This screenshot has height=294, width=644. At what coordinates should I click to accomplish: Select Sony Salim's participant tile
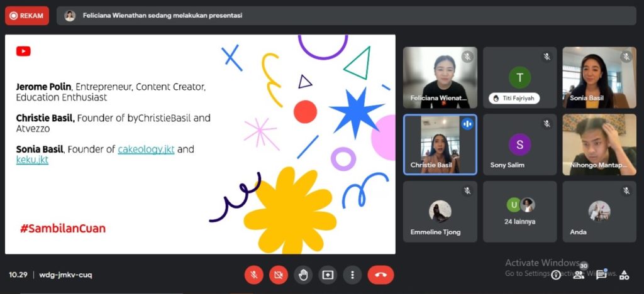pos(519,144)
